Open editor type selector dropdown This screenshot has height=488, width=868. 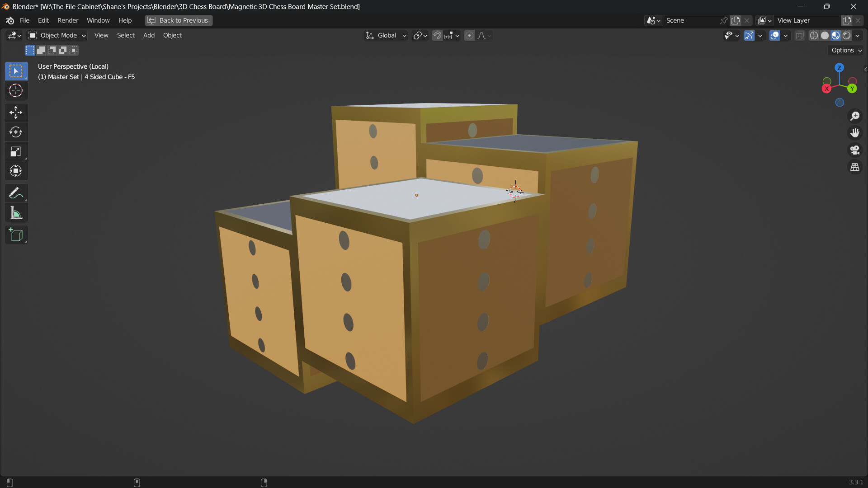tap(14, 35)
